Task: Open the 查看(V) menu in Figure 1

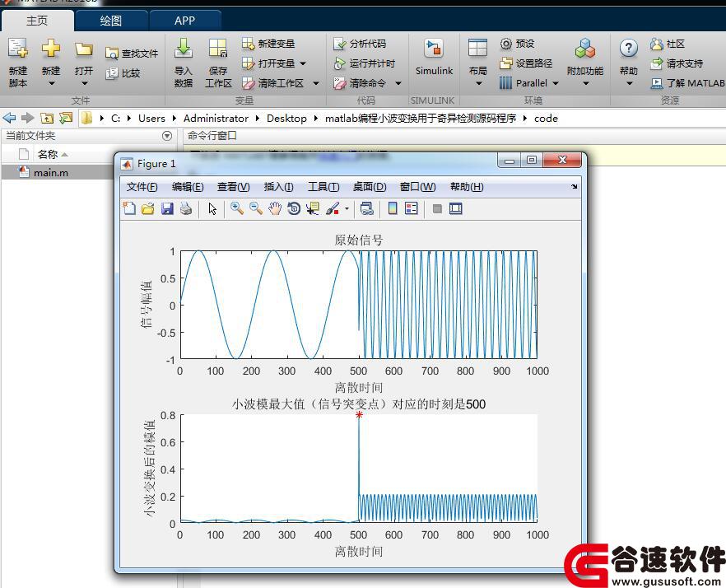Action: [x=234, y=187]
